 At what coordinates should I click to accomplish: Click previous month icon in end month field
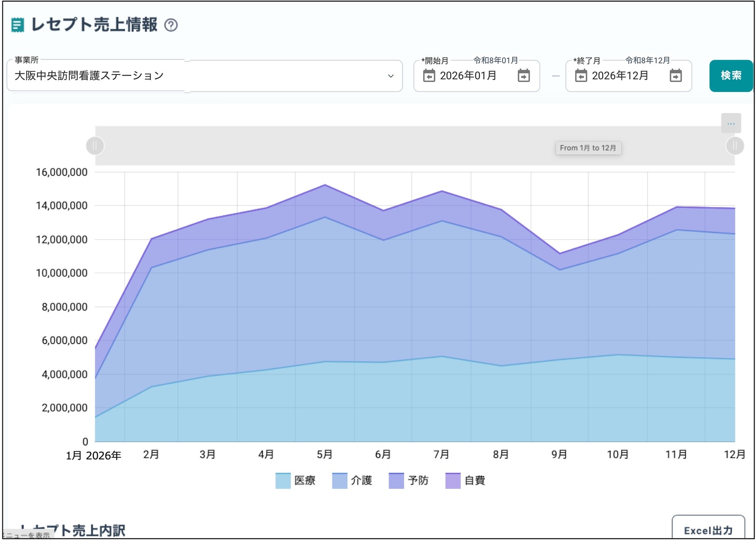coord(581,76)
